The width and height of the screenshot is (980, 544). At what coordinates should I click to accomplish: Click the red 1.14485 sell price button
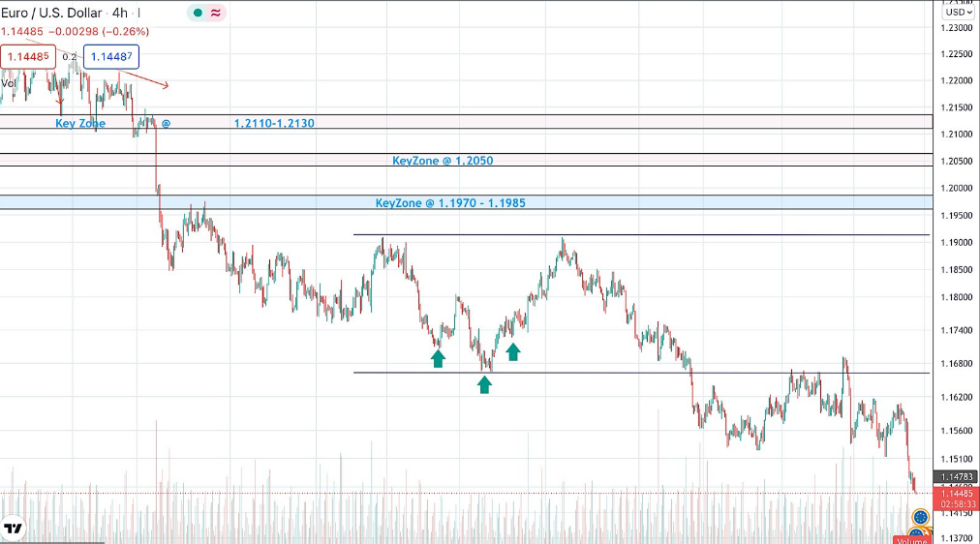click(x=27, y=57)
